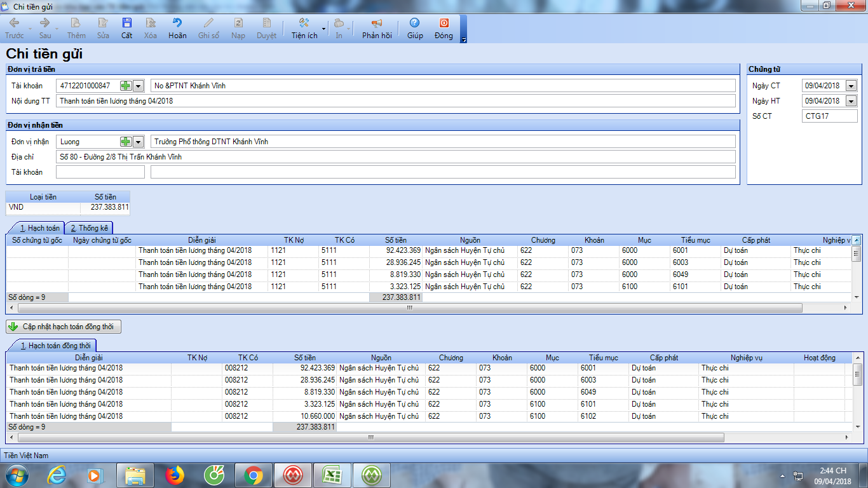Select the 8.819.330 cell in upper grid
Image resolution: width=868 pixels, height=488 pixels.
pos(396,274)
